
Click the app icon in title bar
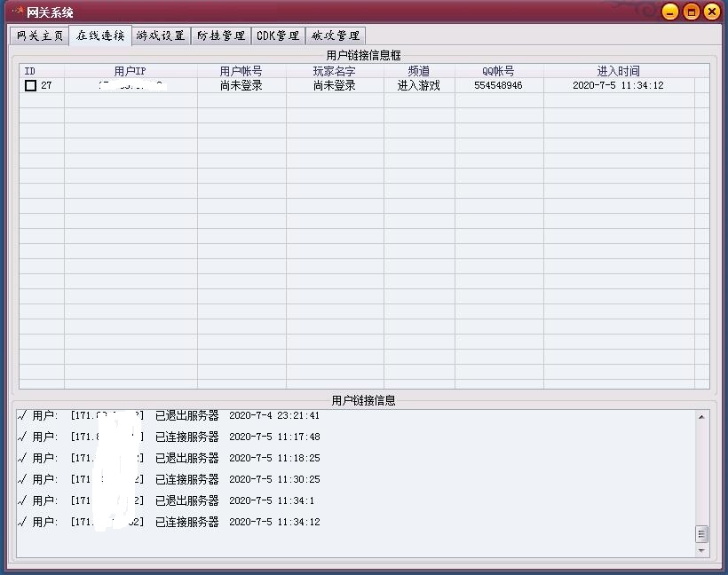coord(18,11)
